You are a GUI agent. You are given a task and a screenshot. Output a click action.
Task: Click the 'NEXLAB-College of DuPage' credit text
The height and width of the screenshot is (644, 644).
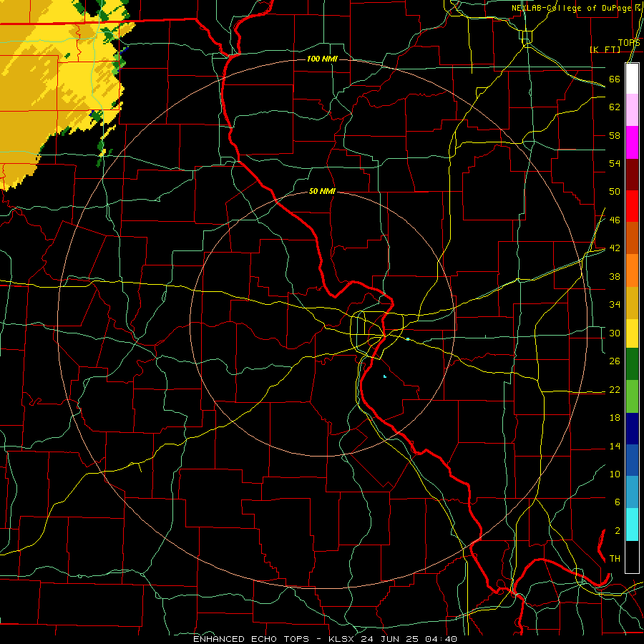pyautogui.click(x=571, y=8)
